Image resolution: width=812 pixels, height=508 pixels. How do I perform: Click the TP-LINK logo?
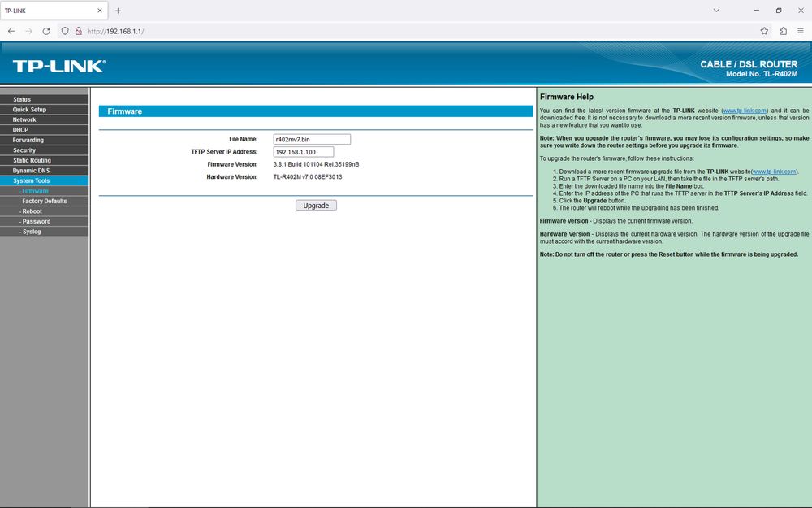coord(59,66)
